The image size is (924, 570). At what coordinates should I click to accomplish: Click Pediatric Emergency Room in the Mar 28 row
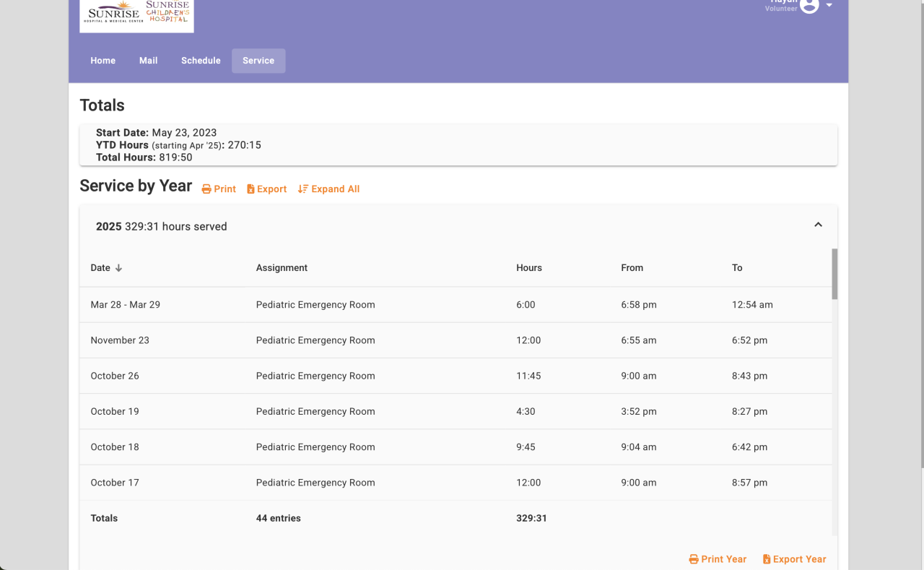point(315,305)
